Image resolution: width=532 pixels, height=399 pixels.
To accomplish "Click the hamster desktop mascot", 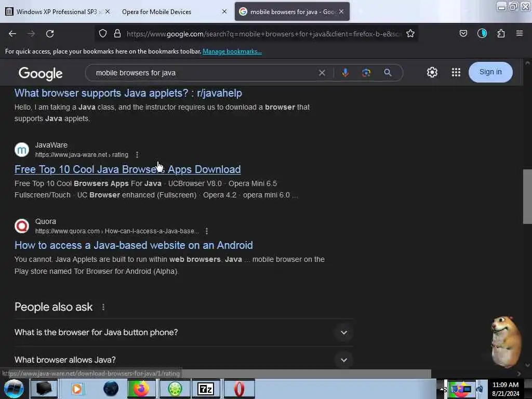I will tap(505, 341).
